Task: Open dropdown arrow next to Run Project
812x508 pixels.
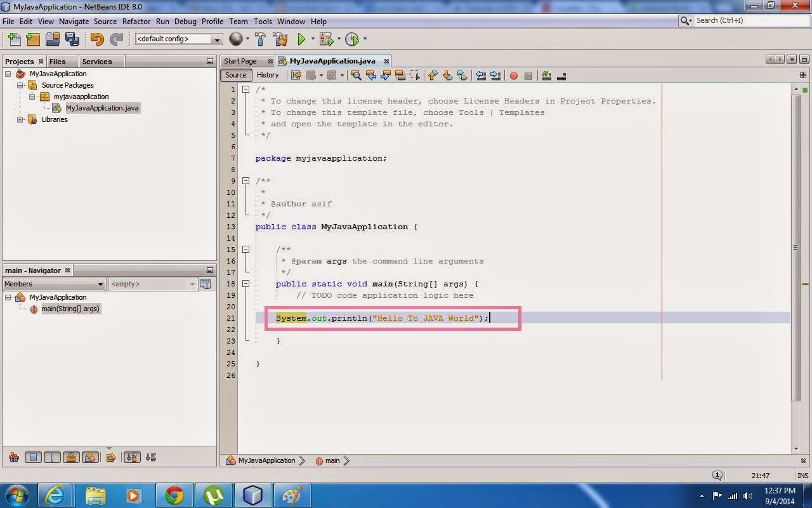Action: [x=313, y=39]
